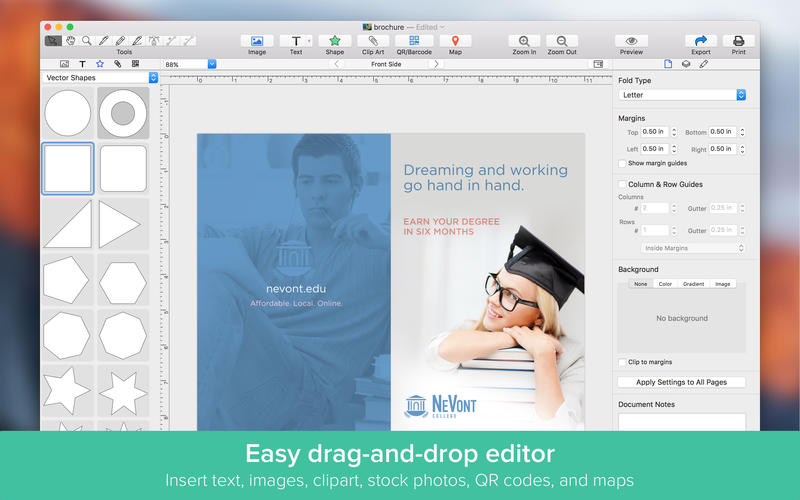Viewport: 800px width, 500px height.
Task: Select the Color background tab
Action: (665, 284)
